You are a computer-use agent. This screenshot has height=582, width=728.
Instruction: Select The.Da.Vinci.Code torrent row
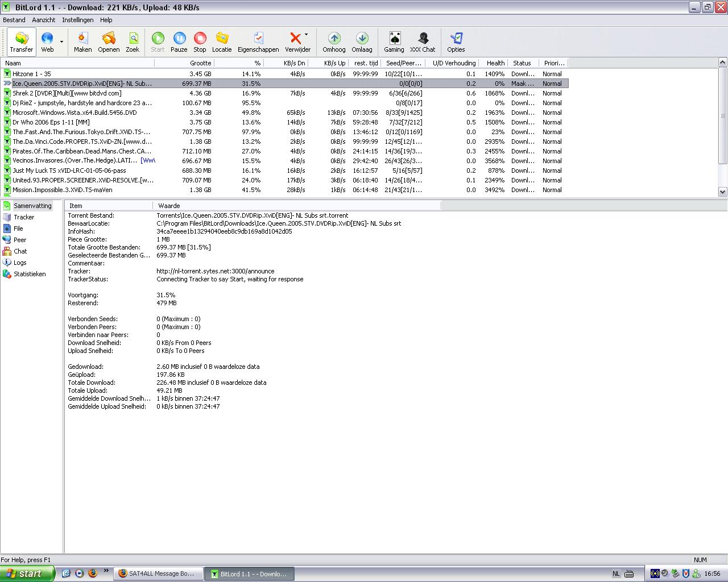[x=284, y=142]
